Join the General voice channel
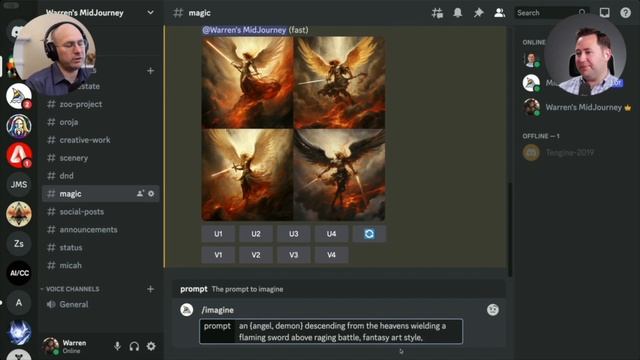Screen dimensions: 640x360 tap(100, 304)
